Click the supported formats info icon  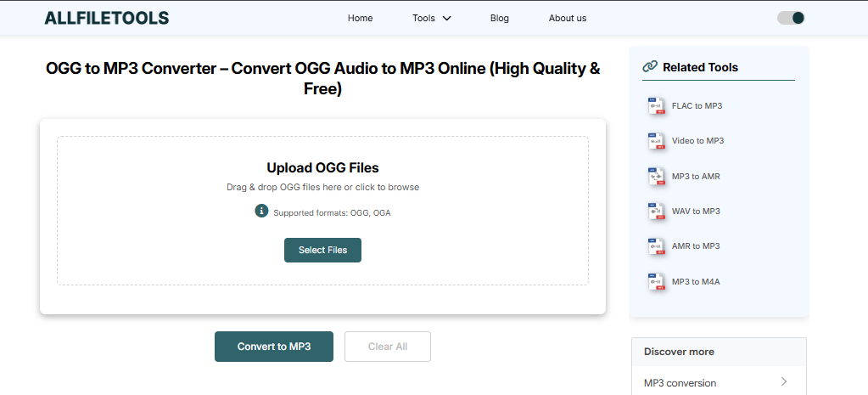(261, 211)
